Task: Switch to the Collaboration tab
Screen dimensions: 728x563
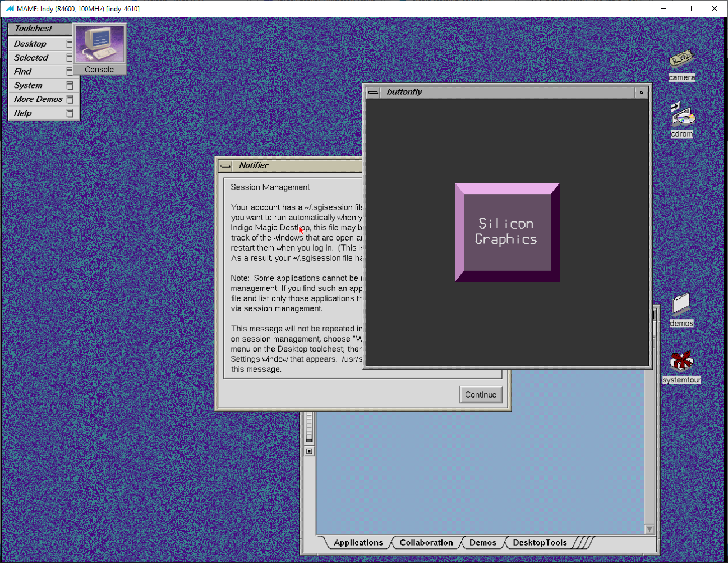Action: tap(426, 543)
